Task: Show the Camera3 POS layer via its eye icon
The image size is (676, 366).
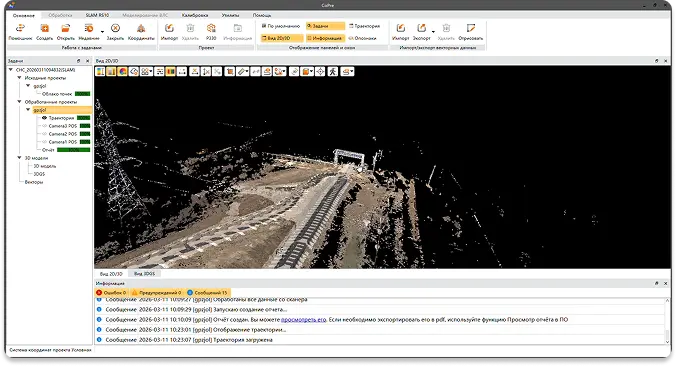Action: [44, 126]
